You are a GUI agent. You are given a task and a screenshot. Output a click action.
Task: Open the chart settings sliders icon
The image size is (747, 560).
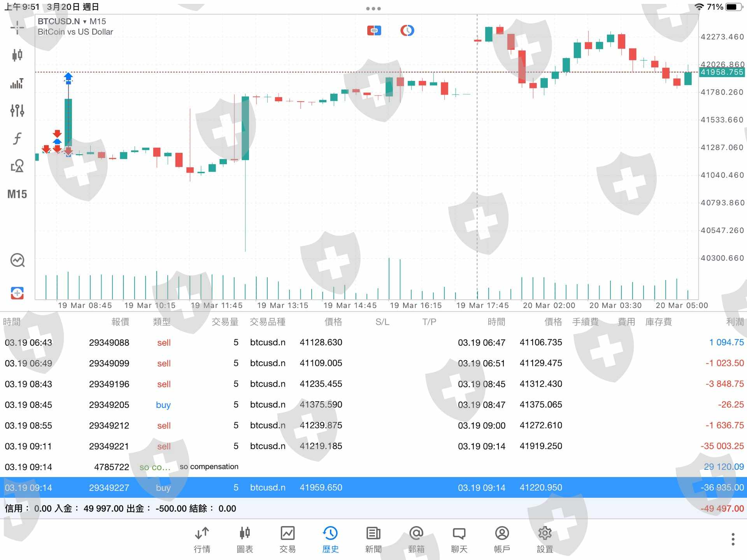click(17, 111)
